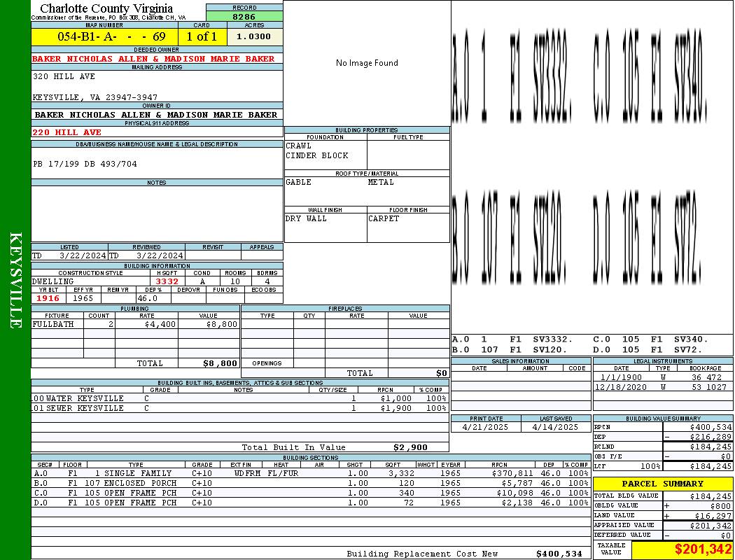Image resolution: width=735 pixels, height=560 pixels.
Task: Click the effective year 1965 field
Action: click(x=83, y=298)
